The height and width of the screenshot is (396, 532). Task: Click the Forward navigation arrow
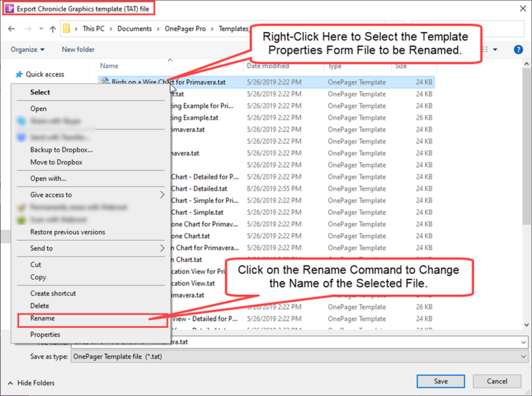(x=28, y=29)
